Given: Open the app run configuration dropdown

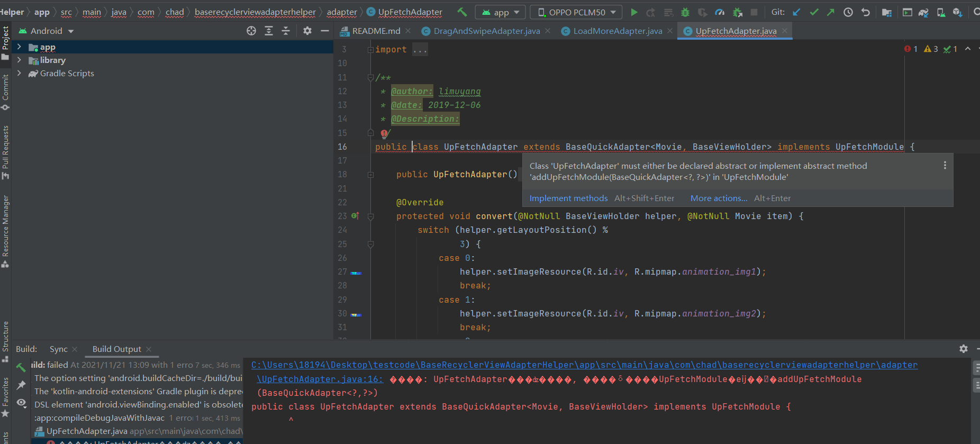Looking at the screenshot, I should 501,12.
